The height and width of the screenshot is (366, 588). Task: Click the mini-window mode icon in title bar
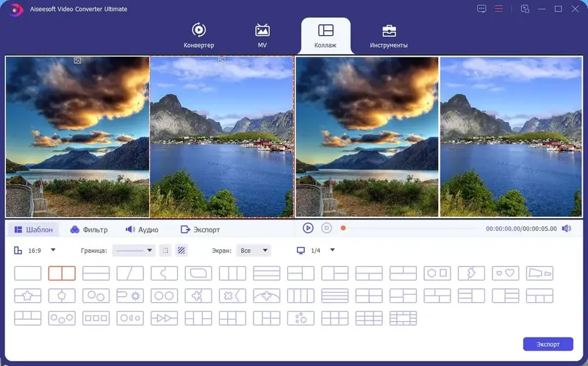[x=525, y=9]
